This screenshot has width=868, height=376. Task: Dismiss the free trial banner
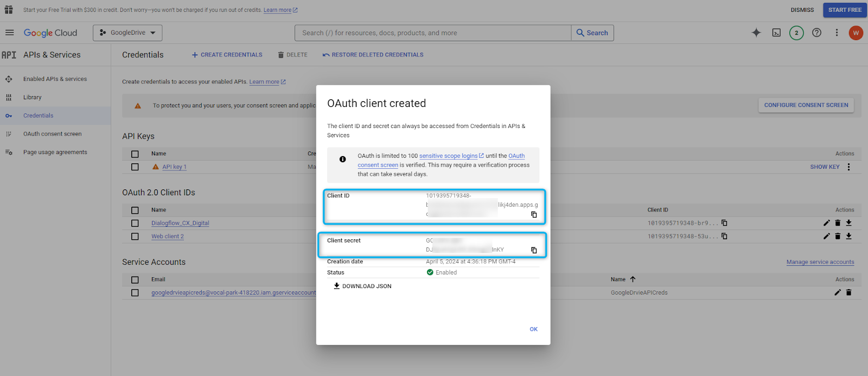[802, 10]
